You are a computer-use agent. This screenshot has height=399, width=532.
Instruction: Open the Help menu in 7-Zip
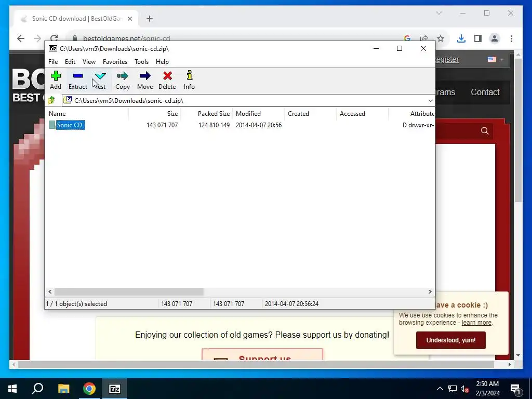162,62
